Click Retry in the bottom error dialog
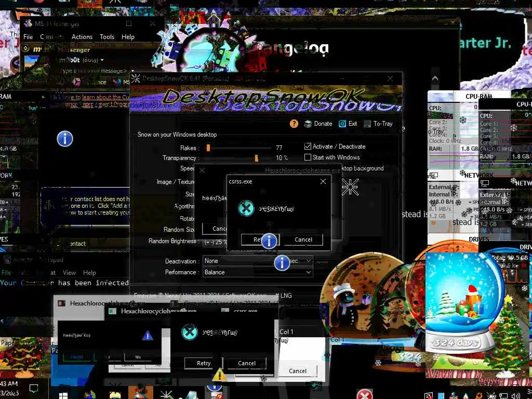This screenshot has width=532, height=399. [204, 363]
